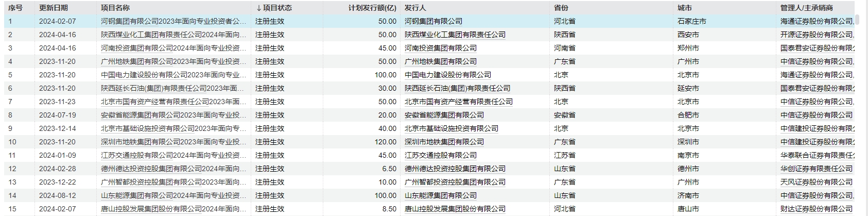868x216 pixels.
Task: Open issuer link 安徽省能源集团有限公司
Action: point(444,115)
